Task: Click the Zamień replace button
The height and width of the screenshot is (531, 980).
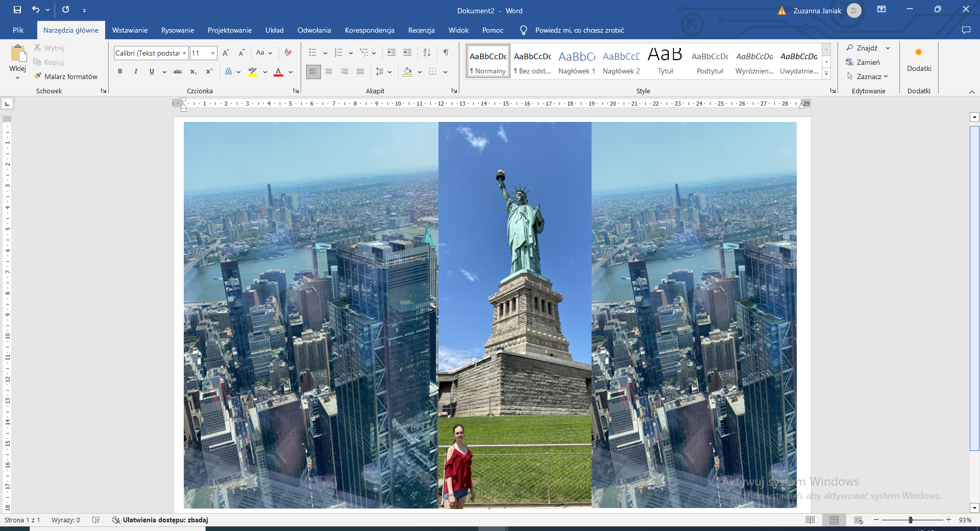Action: 863,62
